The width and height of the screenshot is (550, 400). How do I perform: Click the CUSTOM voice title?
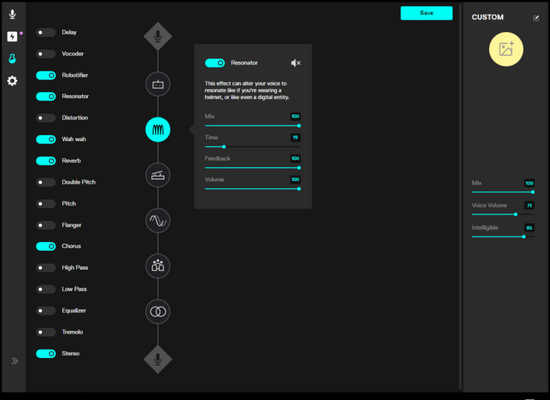pyautogui.click(x=488, y=17)
